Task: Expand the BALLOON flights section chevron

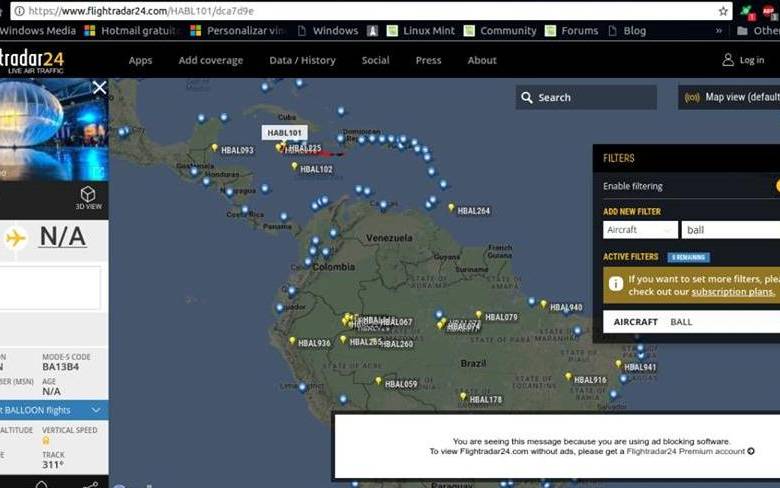Action: pyautogui.click(x=96, y=410)
